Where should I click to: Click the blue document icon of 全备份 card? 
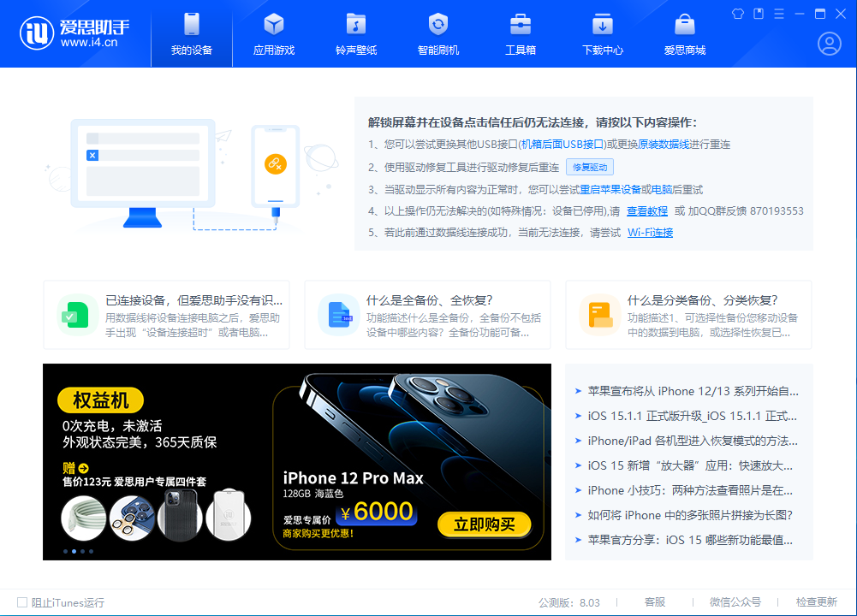coord(339,315)
